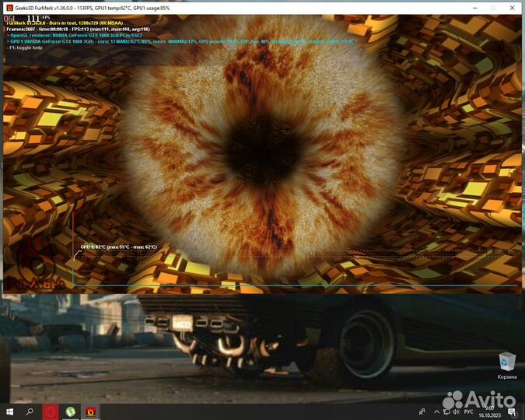Open the green round taskbar app icon

(71, 411)
